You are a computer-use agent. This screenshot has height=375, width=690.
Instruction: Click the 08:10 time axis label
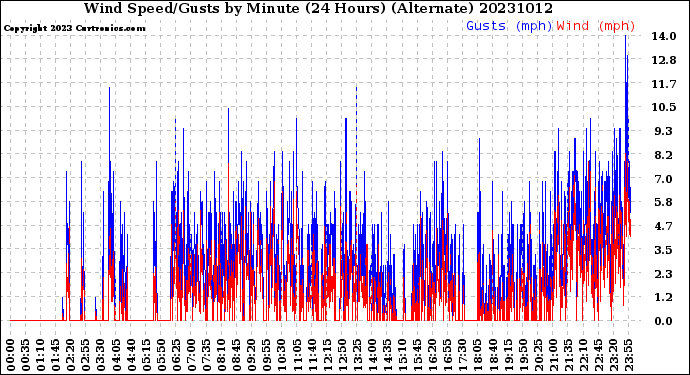[221, 355]
